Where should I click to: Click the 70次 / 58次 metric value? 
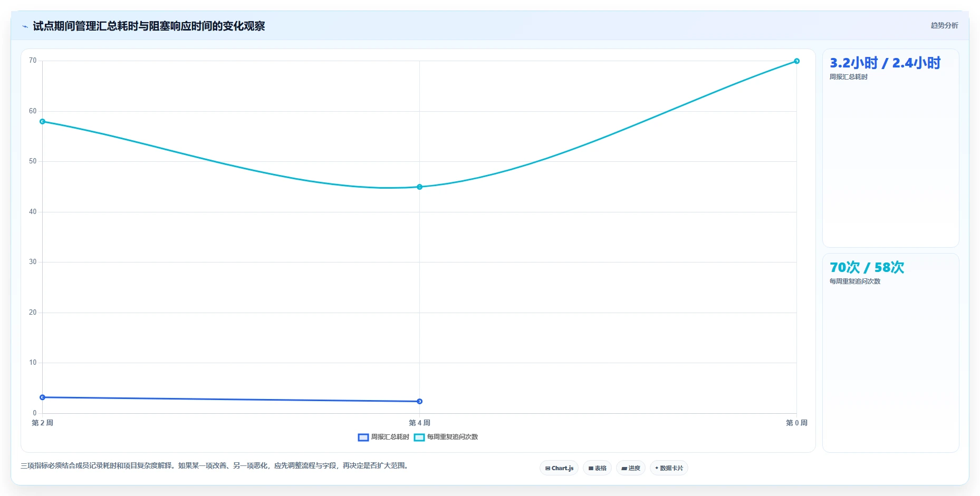(x=867, y=268)
